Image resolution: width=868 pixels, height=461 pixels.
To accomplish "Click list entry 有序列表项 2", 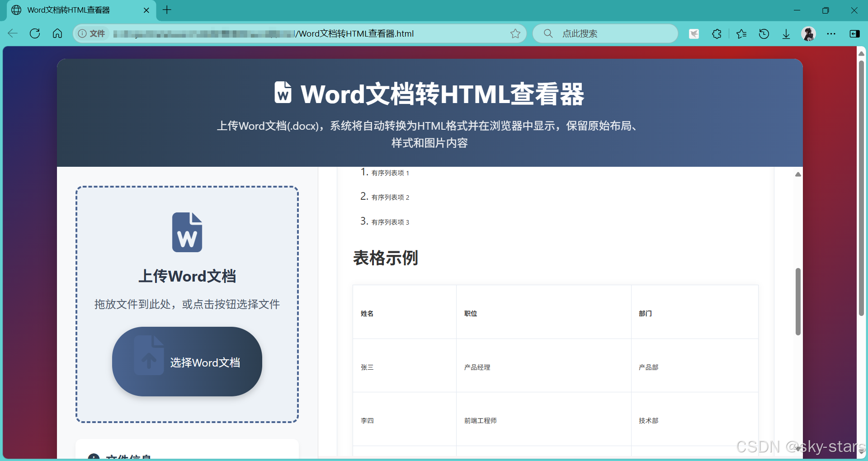I will click(390, 198).
